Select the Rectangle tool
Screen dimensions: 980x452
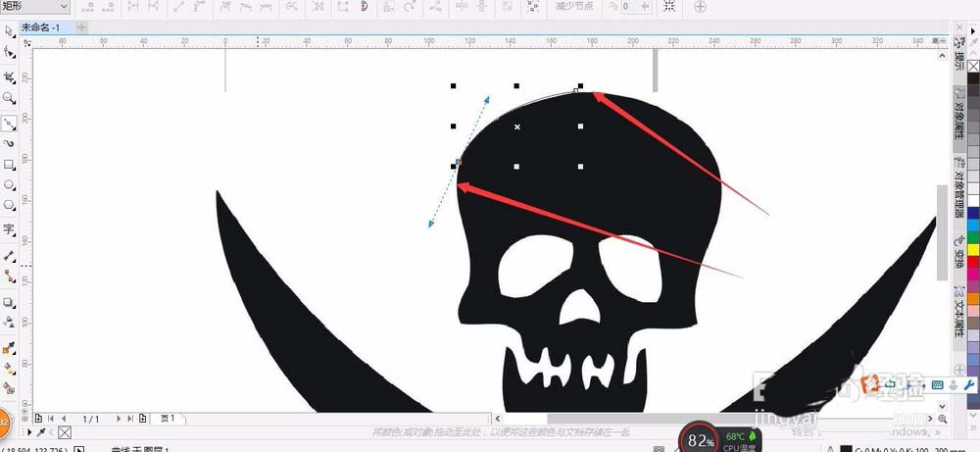point(9,164)
